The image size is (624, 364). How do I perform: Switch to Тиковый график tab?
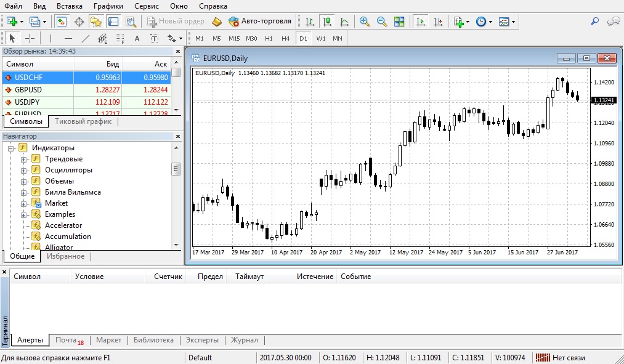click(x=83, y=121)
